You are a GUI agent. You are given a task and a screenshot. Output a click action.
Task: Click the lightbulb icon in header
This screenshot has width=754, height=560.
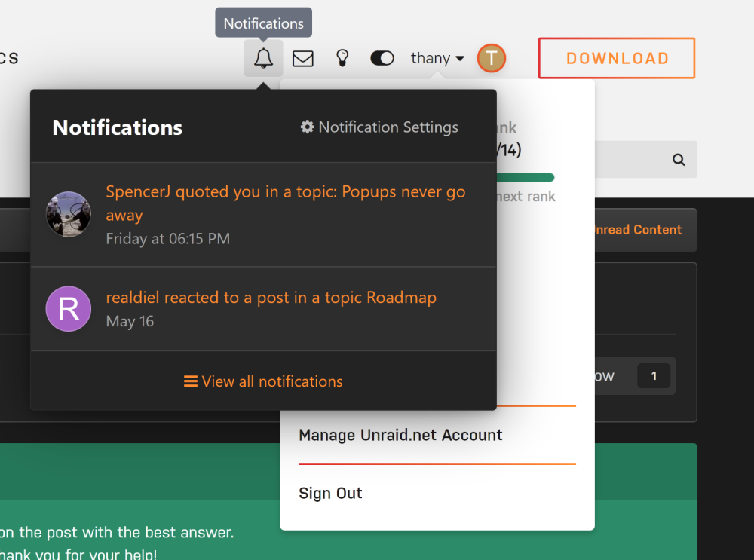tap(342, 58)
